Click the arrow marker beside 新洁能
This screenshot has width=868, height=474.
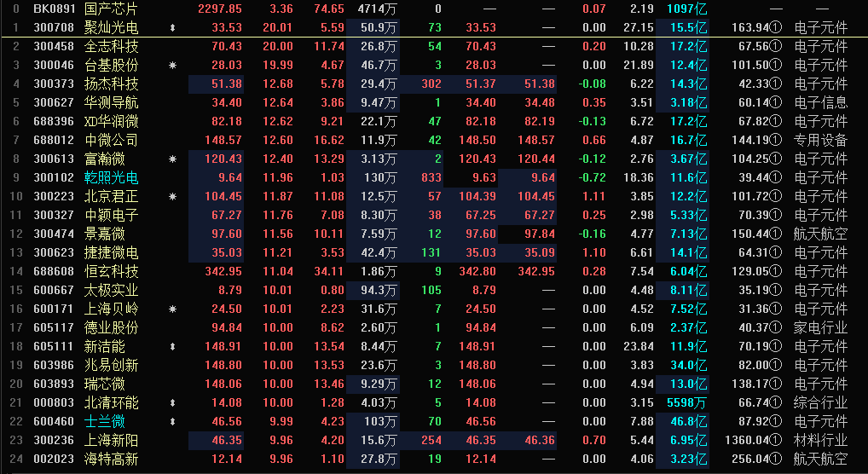point(172,347)
